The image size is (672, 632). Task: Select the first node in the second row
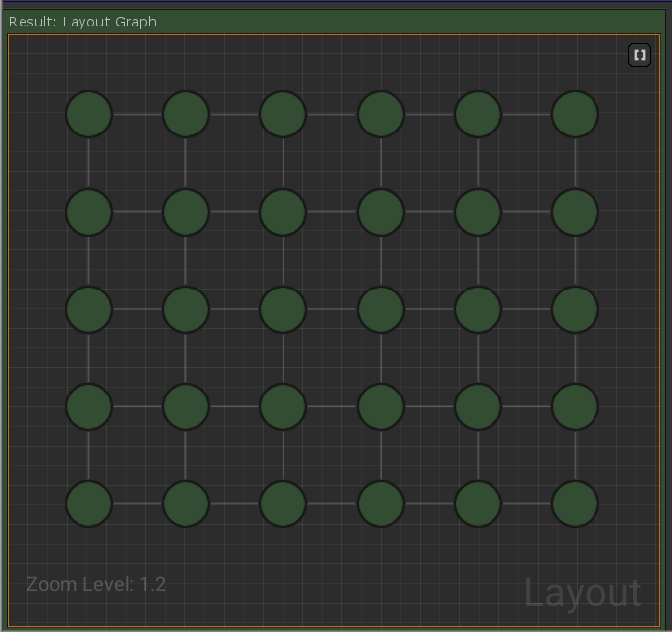coord(88,212)
